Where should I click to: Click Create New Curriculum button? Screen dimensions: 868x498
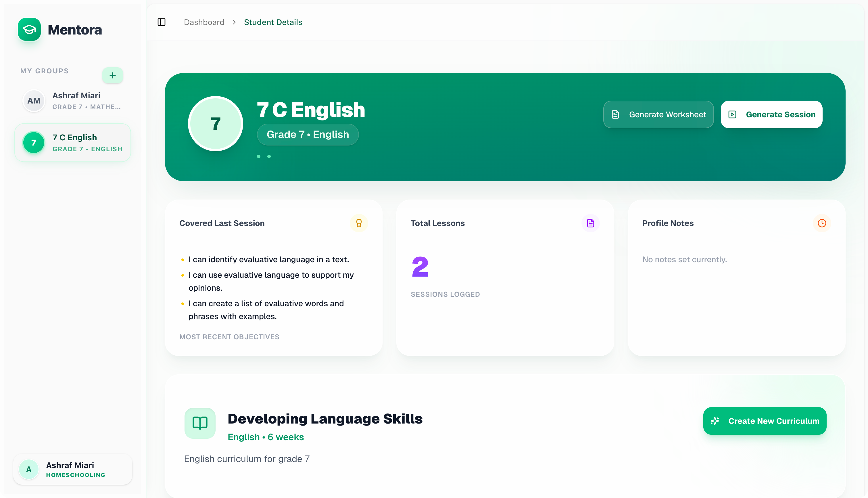tap(765, 421)
